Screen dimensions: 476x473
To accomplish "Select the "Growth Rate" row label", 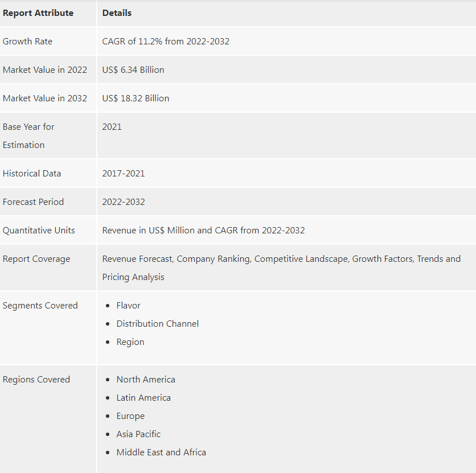I will [27, 41].
